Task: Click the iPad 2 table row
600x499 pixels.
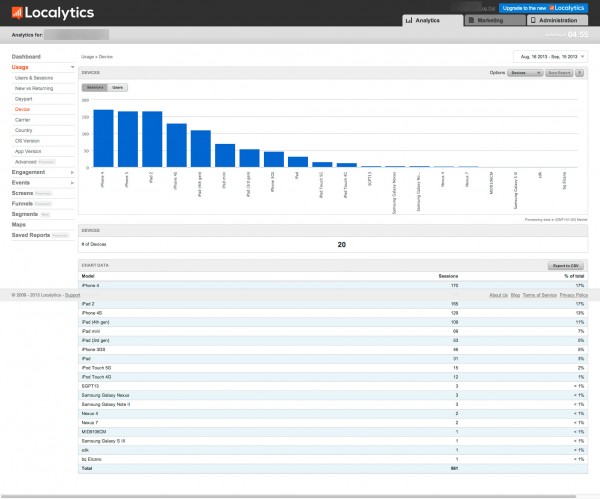Action: tap(333, 304)
